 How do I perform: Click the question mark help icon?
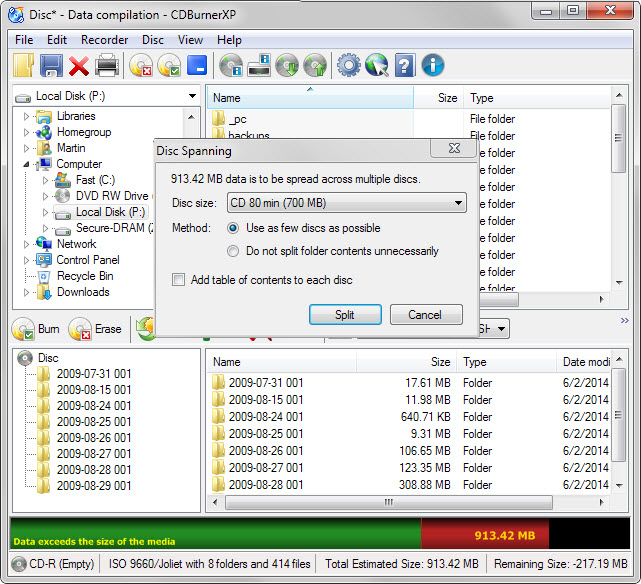click(x=405, y=65)
